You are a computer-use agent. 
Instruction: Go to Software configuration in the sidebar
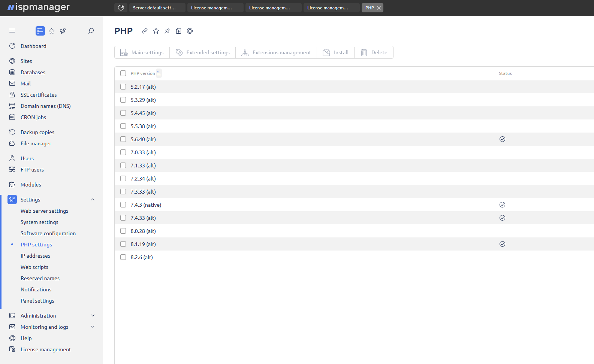tap(48, 233)
